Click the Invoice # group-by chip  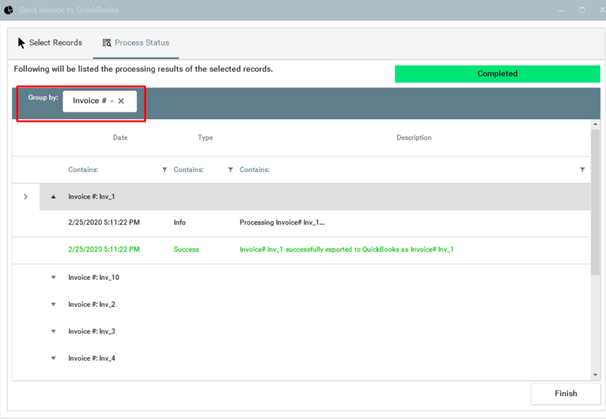[90, 101]
